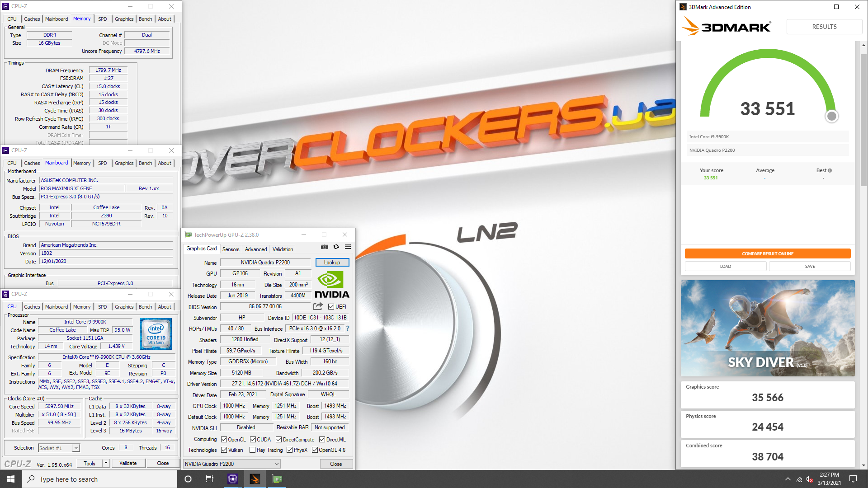Click the GPU-Z bottom Close button
The width and height of the screenshot is (868, 488).
click(x=336, y=464)
